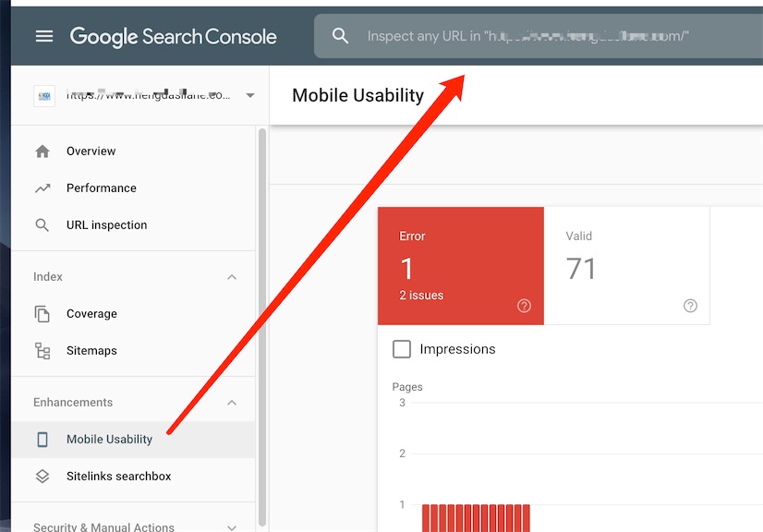The height and width of the screenshot is (532, 763).
Task: Select Mobile Usability in sidebar
Action: (133, 440)
